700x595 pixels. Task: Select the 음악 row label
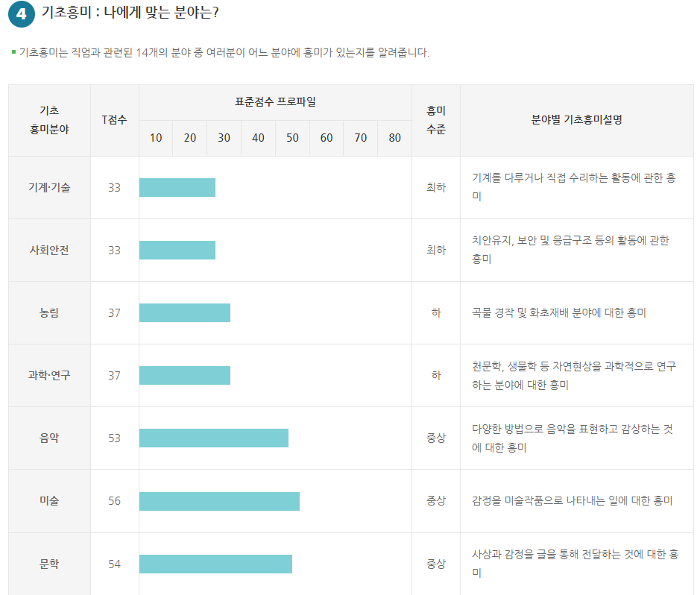point(48,437)
